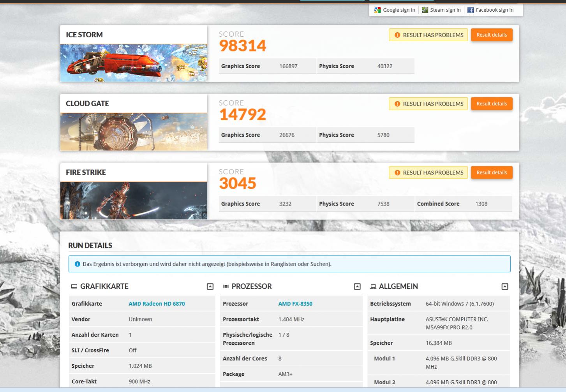Click the Prozessor section chip icon
This screenshot has height=392, width=566.
click(226, 287)
